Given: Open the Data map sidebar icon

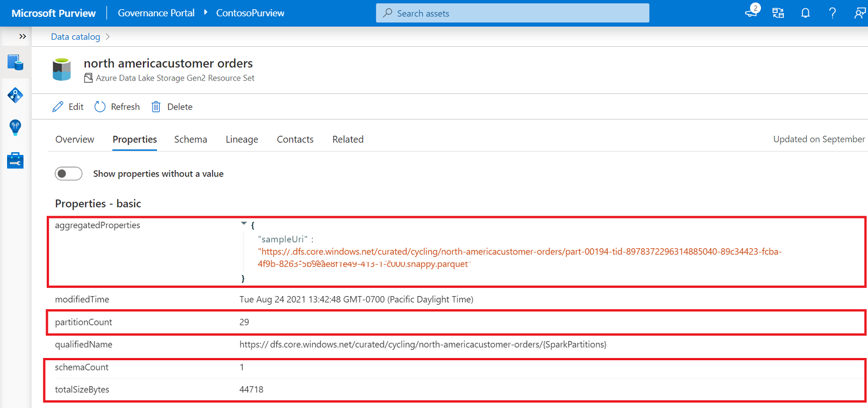Looking at the screenshot, I should (x=15, y=95).
